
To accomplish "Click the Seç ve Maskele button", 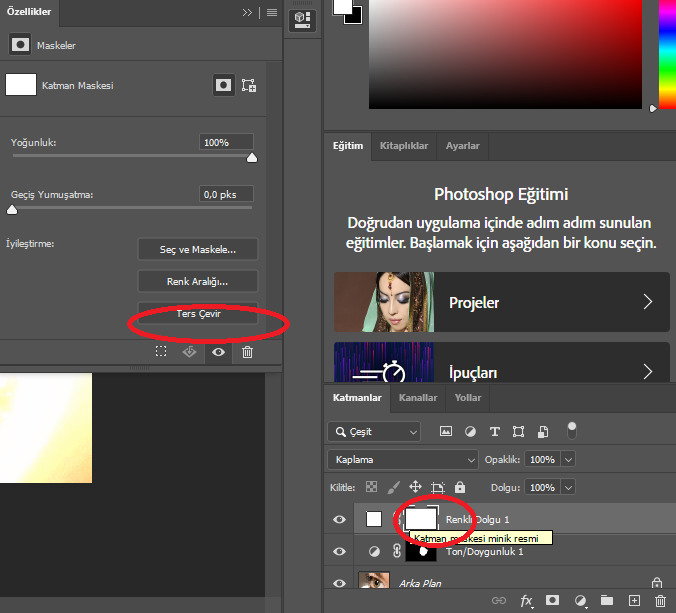I will (198, 249).
